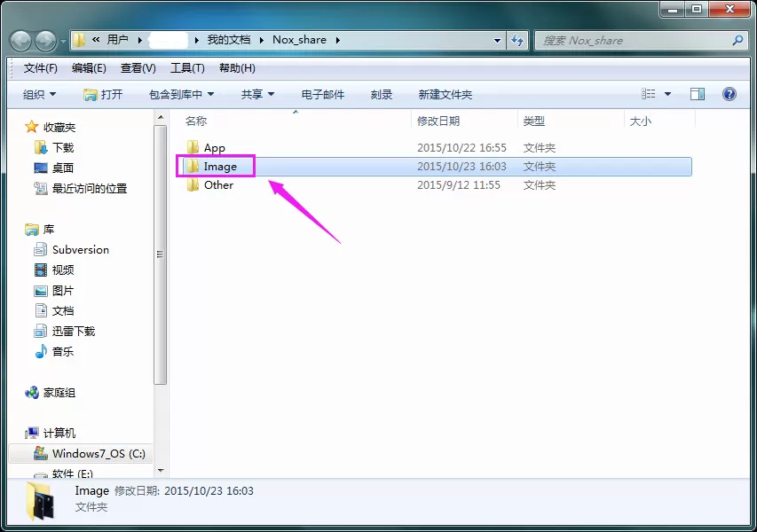The height and width of the screenshot is (532, 757).
Task: Open the 文档 library
Action: [x=54, y=310]
